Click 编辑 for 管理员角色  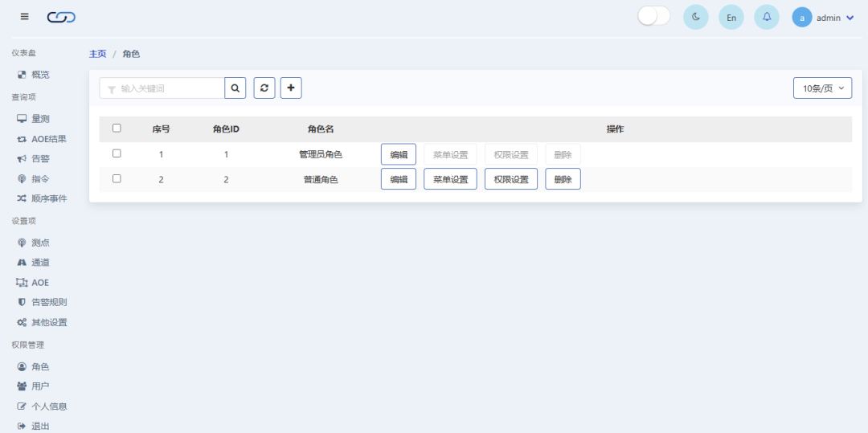pyautogui.click(x=399, y=154)
